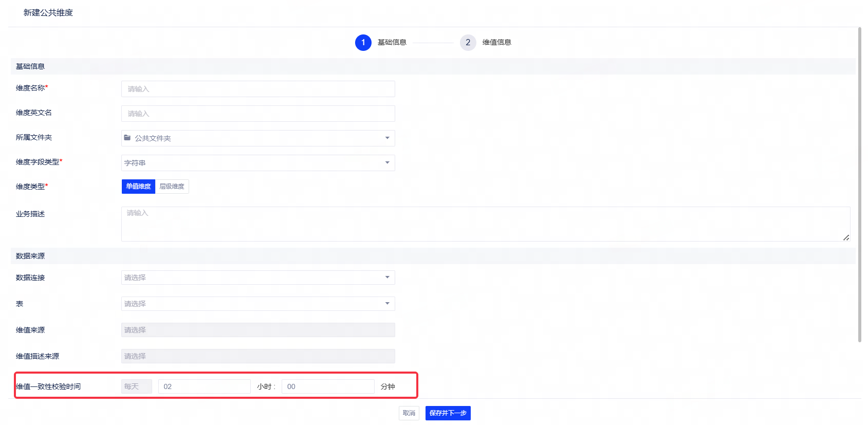Switch to the 维值信息 step label
This screenshot has height=425, width=868.
pyautogui.click(x=496, y=43)
